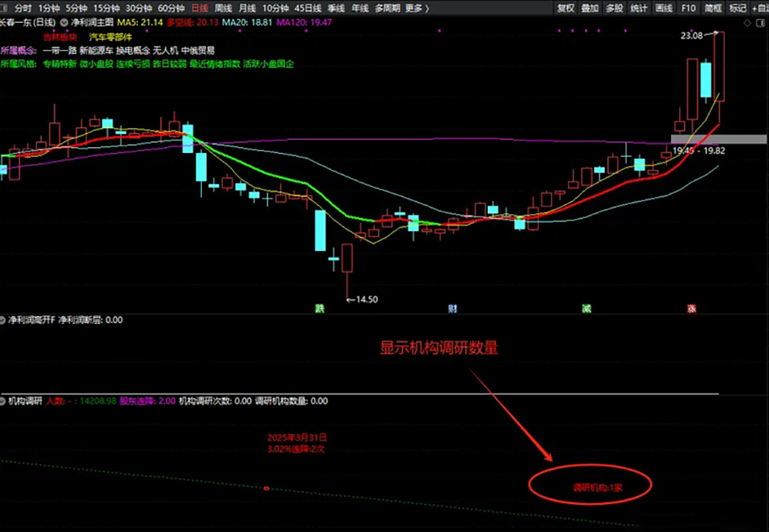Switch to the 周线 weekly tab
The image size is (769, 532).
[223, 8]
